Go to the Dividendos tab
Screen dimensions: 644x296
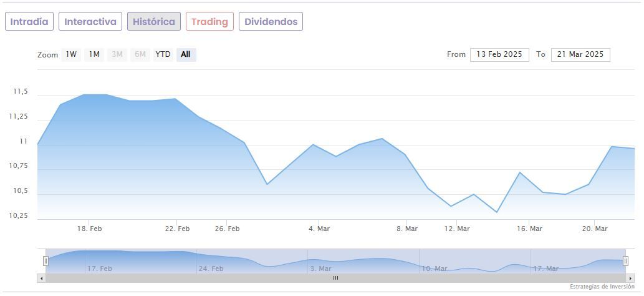coord(271,22)
